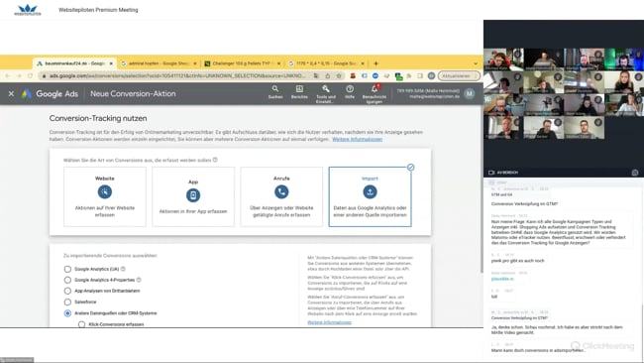Open a new browser tab with plus icon
644x363 pixels.
[x=376, y=63]
